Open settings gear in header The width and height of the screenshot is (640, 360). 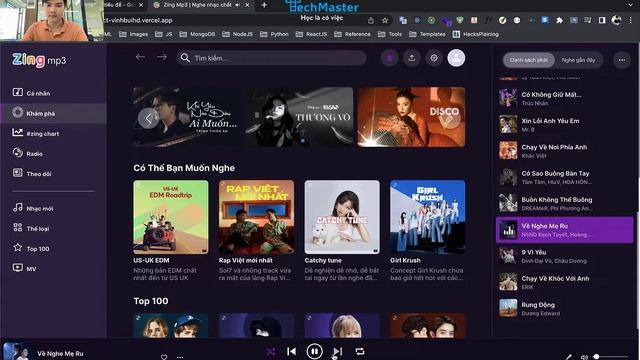pos(434,58)
